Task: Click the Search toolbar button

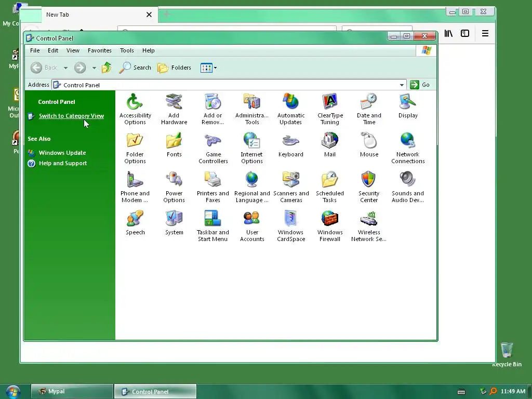Action: pos(135,68)
